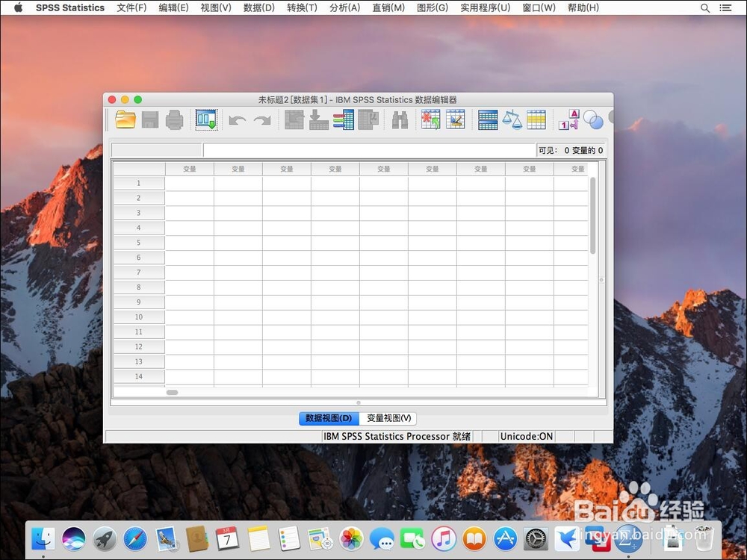Select row header 10

point(139,317)
